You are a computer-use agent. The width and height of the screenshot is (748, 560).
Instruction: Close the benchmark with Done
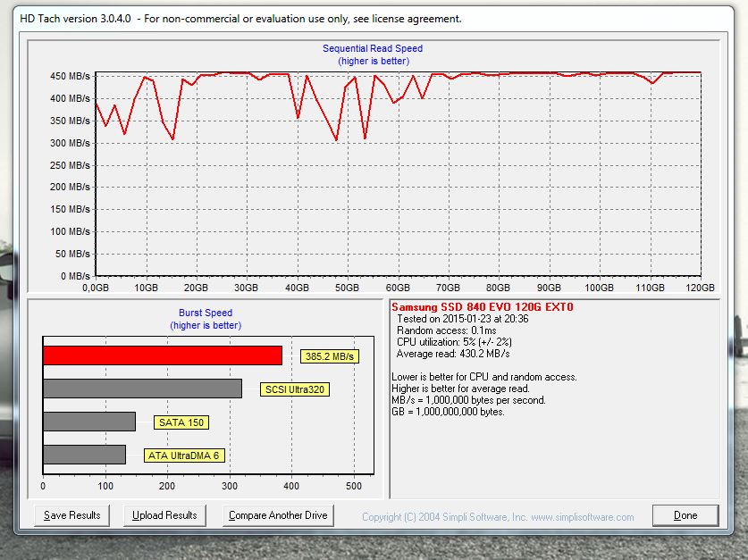click(685, 515)
